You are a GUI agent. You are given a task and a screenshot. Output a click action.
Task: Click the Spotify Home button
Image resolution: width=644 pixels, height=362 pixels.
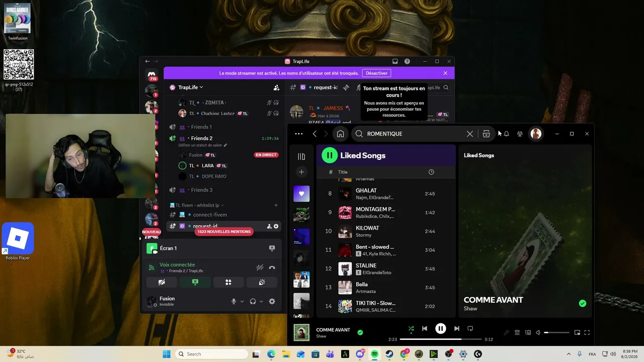coord(341,134)
